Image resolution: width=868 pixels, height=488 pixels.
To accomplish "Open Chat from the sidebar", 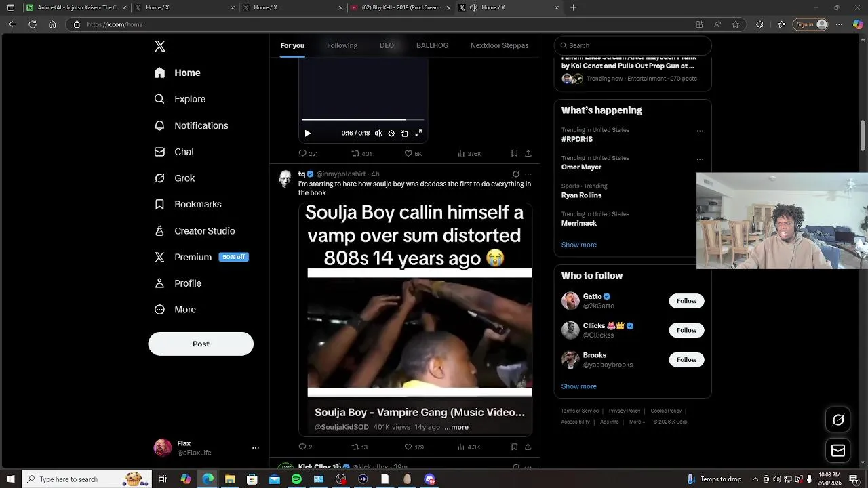I will pos(175,152).
